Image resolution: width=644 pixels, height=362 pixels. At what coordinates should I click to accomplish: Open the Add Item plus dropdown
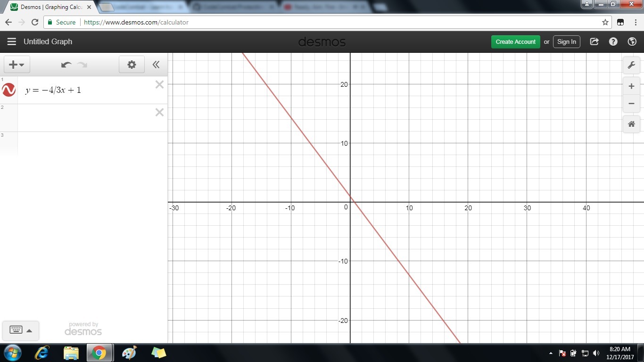[x=17, y=65]
